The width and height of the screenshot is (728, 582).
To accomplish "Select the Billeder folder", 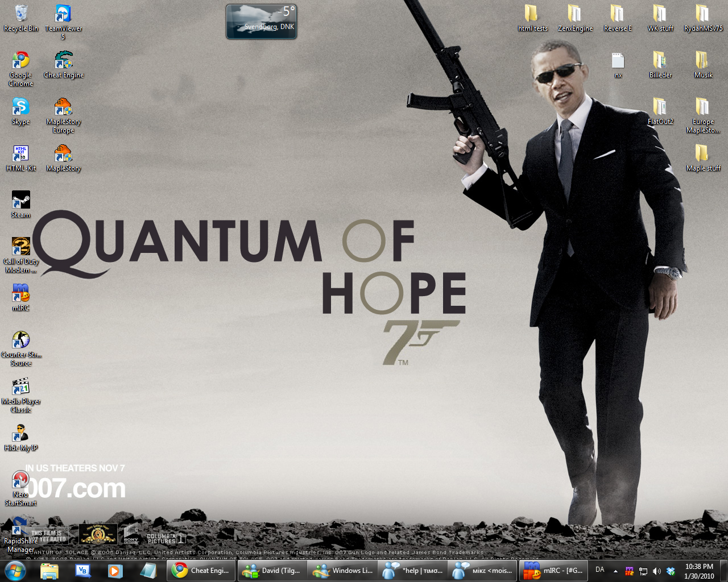I will (x=660, y=65).
